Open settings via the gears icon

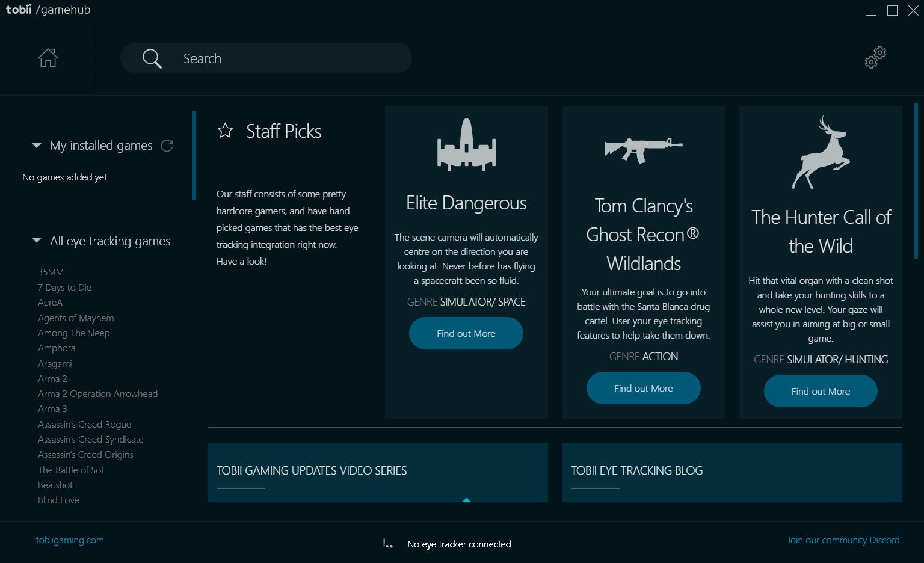pos(875,57)
